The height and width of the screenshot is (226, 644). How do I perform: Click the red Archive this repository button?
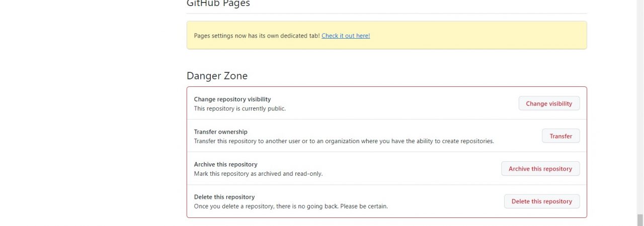[540, 169]
